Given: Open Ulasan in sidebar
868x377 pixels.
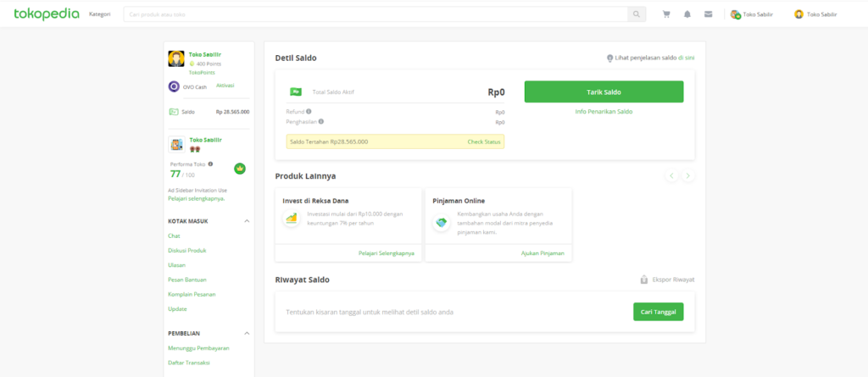Looking at the screenshot, I should (176, 264).
